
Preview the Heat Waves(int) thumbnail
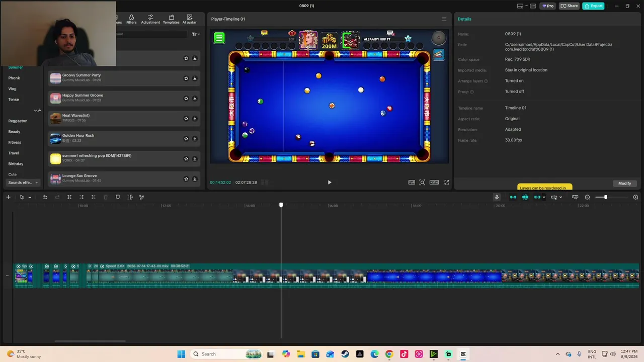click(55, 118)
